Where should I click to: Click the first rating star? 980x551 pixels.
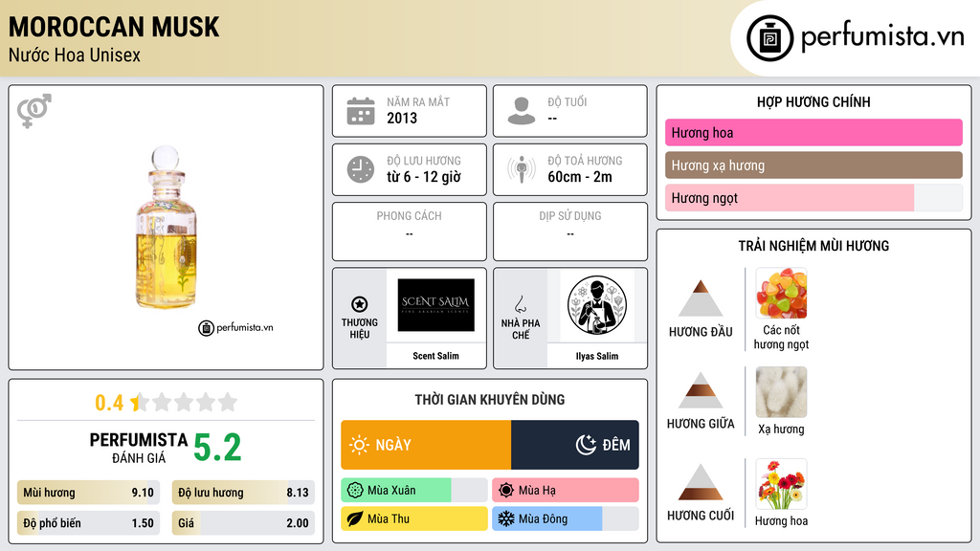(139, 402)
